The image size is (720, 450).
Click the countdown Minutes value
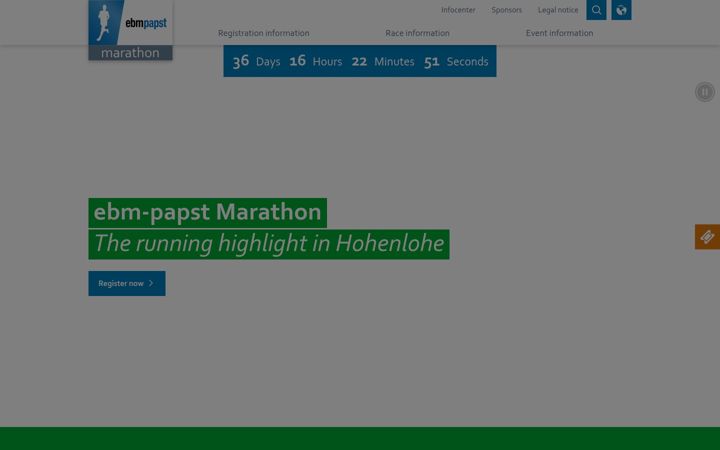[359, 62]
